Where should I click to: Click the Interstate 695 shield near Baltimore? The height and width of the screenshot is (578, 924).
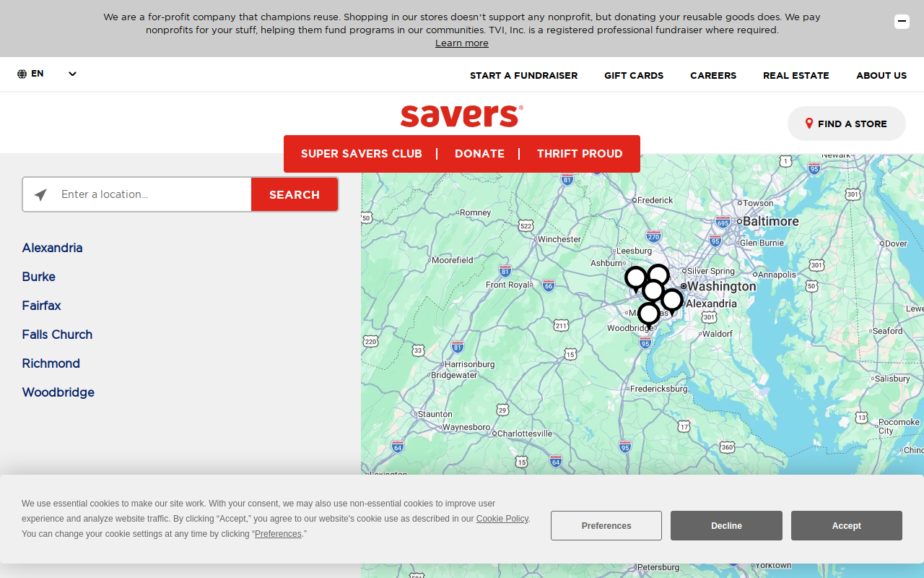click(722, 221)
